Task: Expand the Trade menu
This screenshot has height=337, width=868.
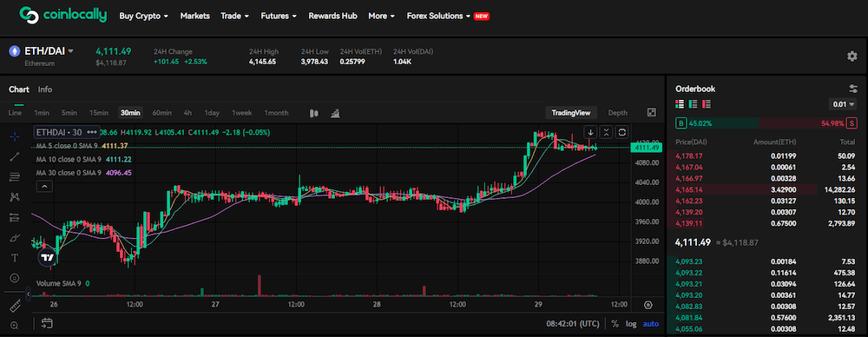Action: click(x=234, y=17)
